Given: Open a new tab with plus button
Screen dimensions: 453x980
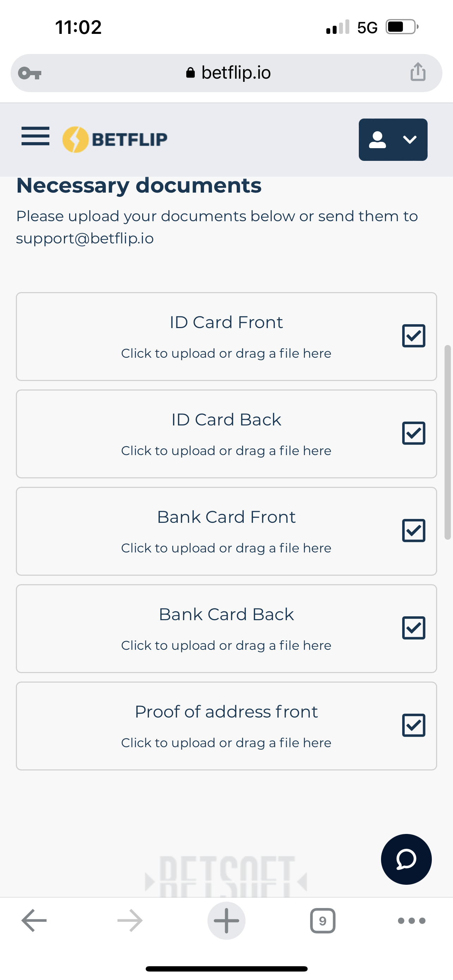Looking at the screenshot, I should tap(226, 921).
